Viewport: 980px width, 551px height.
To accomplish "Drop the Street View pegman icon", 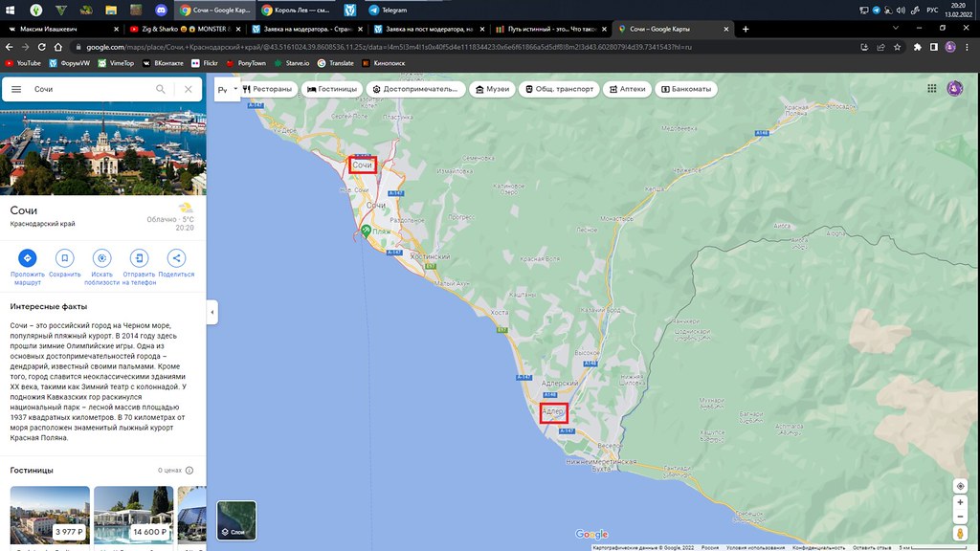I will 960,533.
